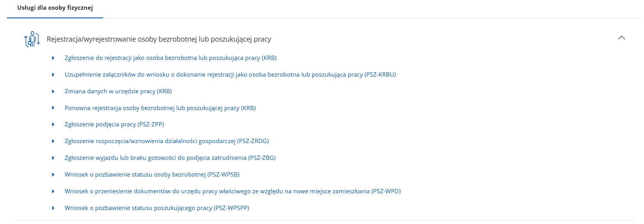Open Wniosek o pozbawienie statusu poszukującego (PSZ-WPSPP)
The image size is (644, 224).
[x=157, y=208]
